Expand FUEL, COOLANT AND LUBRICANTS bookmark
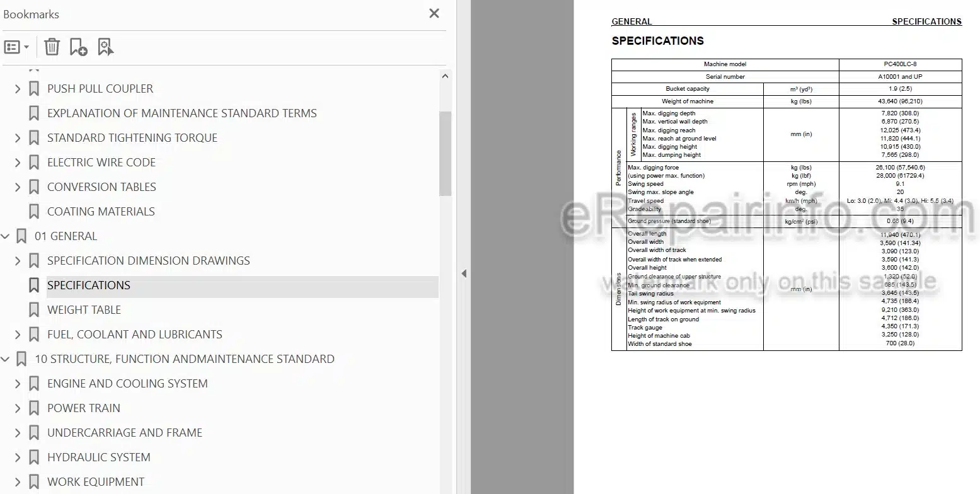Image resolution: width=980 pixels, height=494 pixels. pyautogui.click(x=18, y=335)
